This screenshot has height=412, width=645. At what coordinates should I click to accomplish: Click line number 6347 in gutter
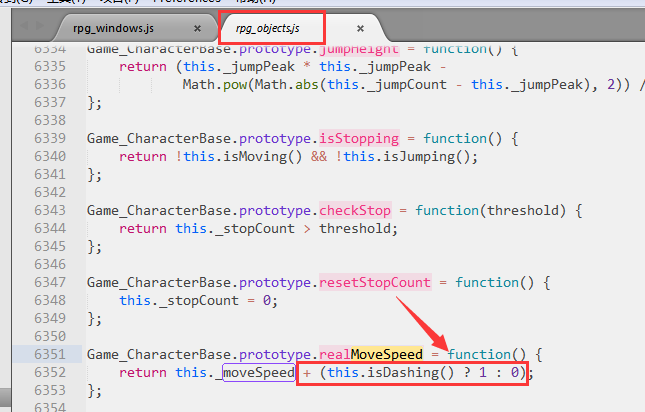[x=50, y=282]
